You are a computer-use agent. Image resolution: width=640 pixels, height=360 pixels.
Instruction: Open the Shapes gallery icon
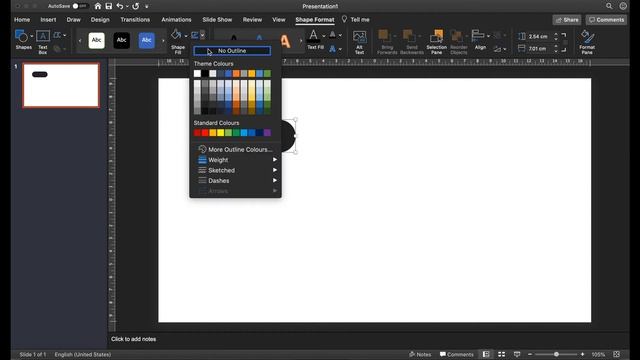(21, 36)
